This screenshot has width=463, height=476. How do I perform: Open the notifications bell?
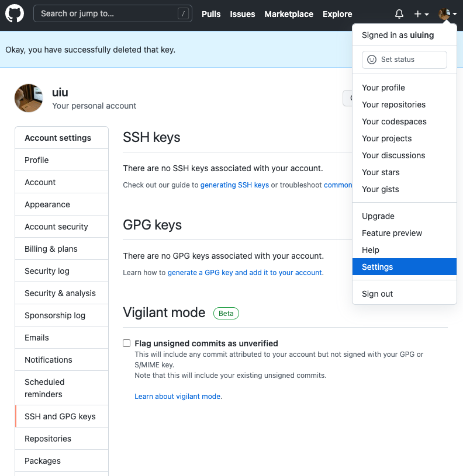399,14
